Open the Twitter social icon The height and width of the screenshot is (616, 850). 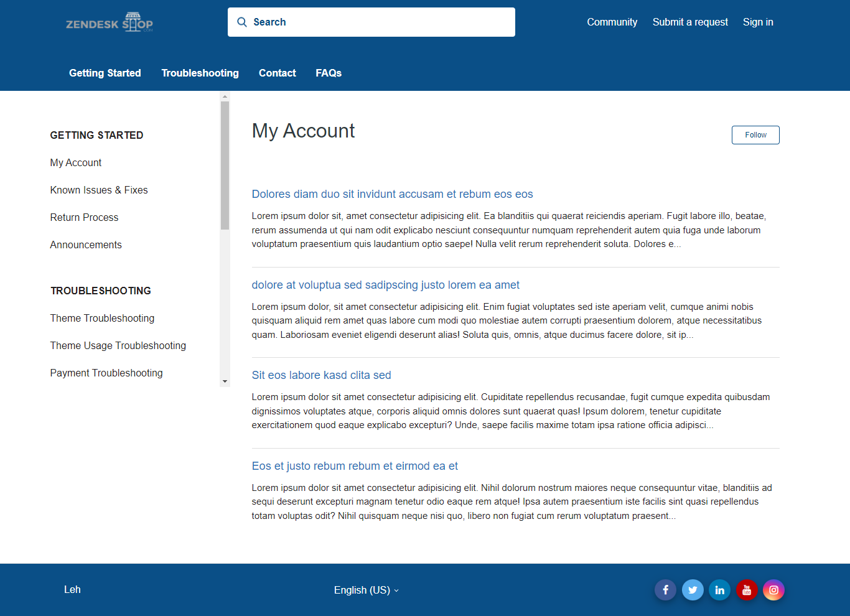point(693,590)
